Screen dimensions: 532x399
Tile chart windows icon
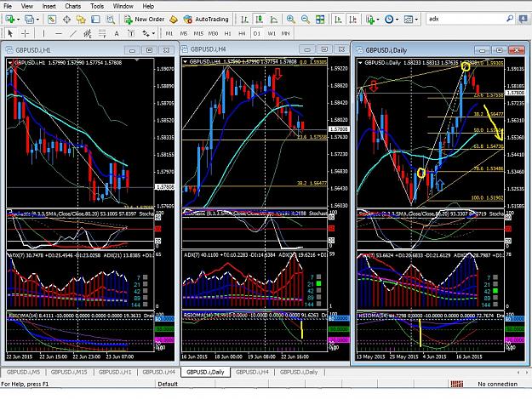pyautogui.click(x=320, y=20)
